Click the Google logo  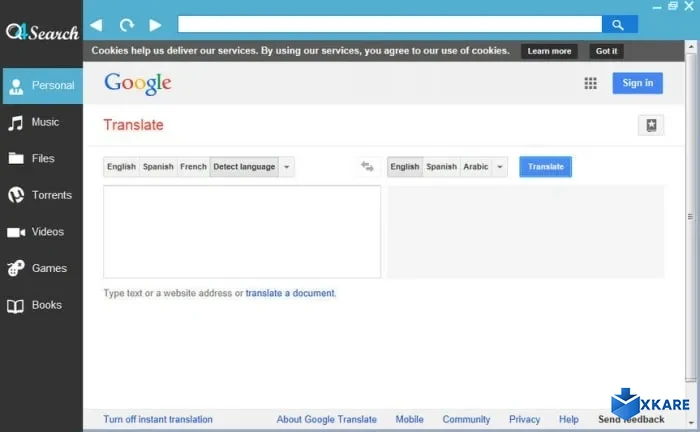(x=138, y=83)
